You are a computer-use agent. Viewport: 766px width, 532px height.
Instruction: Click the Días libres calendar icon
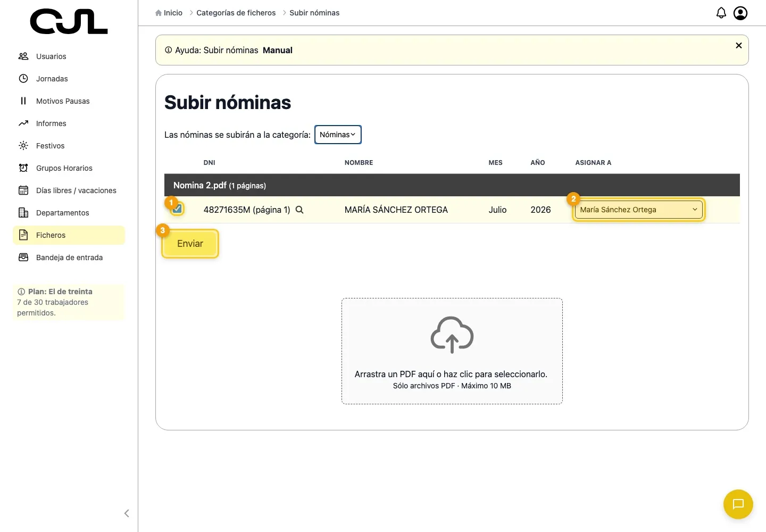23,190
